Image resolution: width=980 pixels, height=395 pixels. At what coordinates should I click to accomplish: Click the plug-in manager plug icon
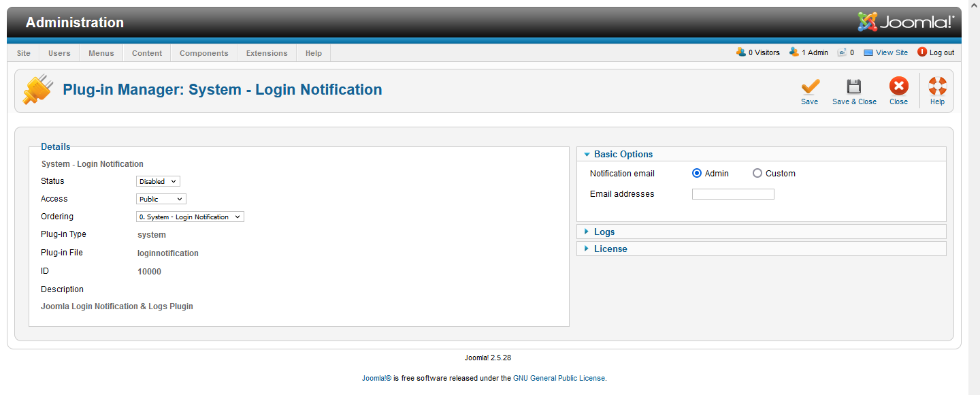coord(38,89)
